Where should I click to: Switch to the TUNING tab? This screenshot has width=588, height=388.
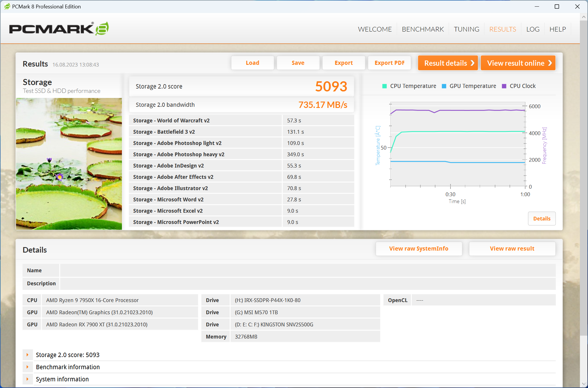click(466, 29)
